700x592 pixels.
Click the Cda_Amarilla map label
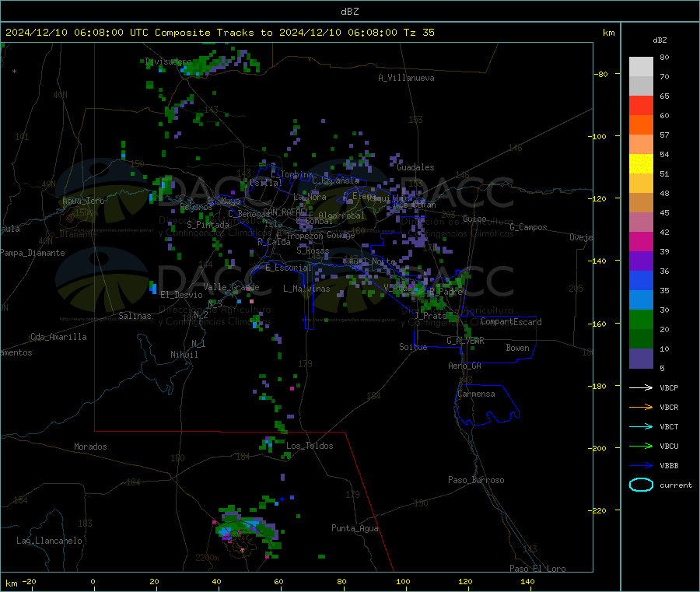click(58, 337)
